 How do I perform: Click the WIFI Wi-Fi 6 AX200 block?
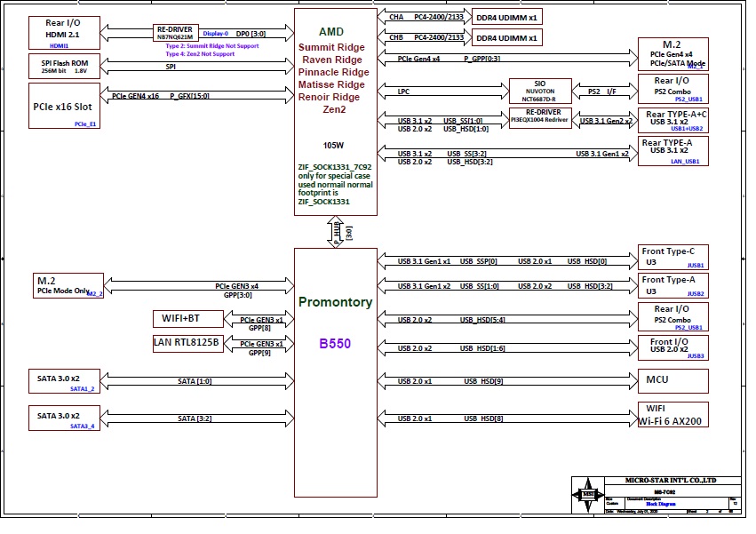point(673,414)
